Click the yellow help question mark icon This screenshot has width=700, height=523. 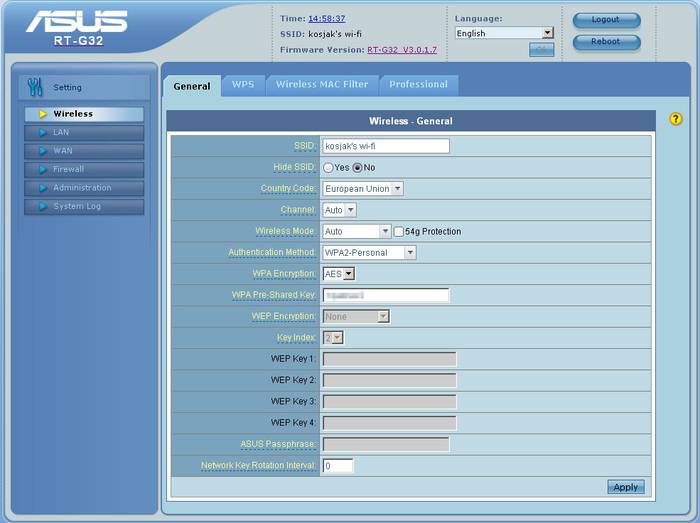(x=676, y=119)
